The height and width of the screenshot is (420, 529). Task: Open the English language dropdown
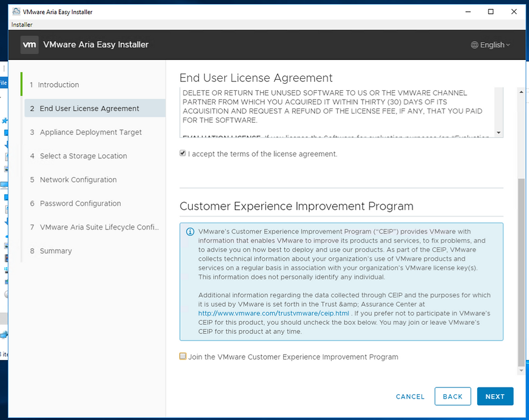[491, 45]
